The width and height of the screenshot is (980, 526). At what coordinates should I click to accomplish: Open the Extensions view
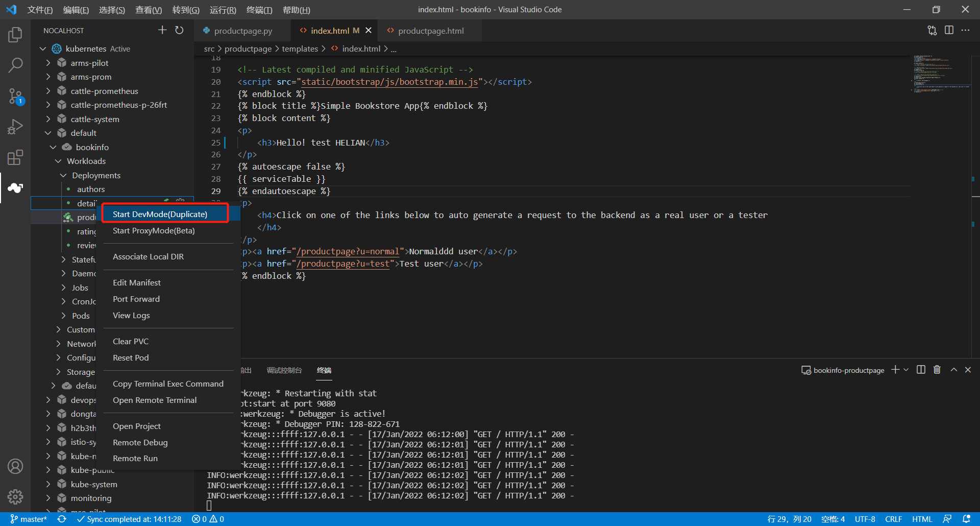click(15, 157)
